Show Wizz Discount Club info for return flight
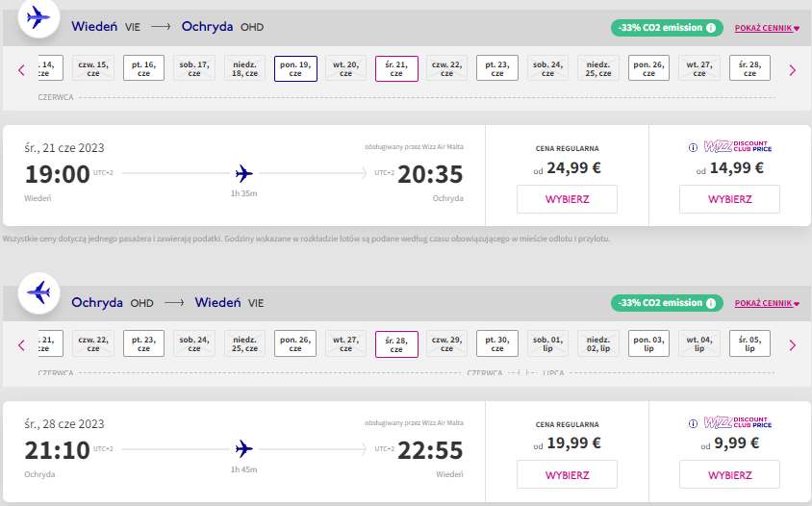Viewport: 812px width, 506px height. (x=693, y=423)
